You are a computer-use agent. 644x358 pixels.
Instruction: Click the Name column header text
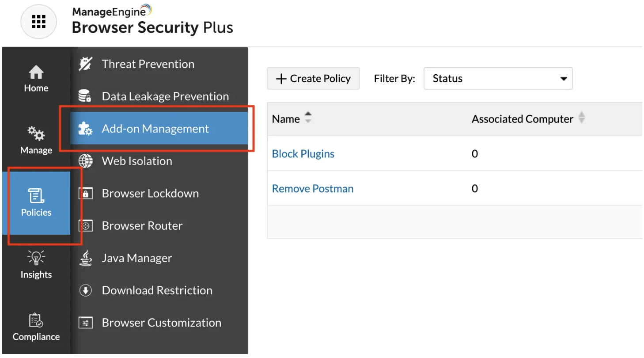286,119
